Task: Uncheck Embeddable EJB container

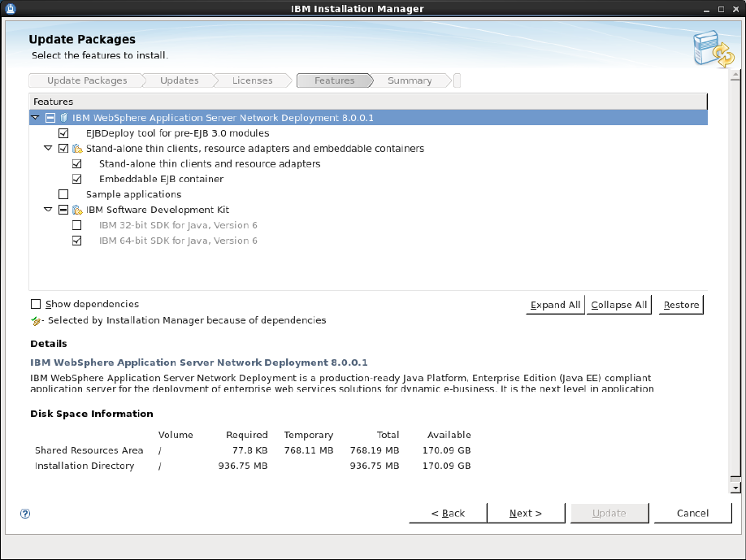Action: pos(76,179)
